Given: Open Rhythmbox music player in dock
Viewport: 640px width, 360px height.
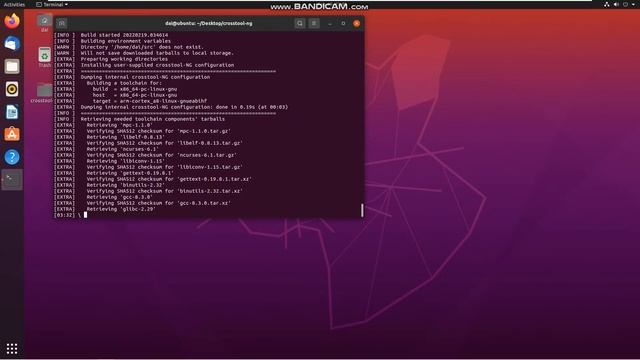Looking at the screenshot, I should (x=12, y=89).
